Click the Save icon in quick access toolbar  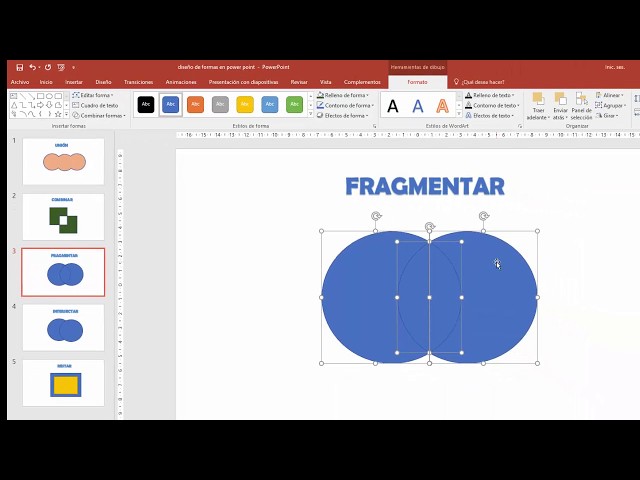point(20,67)
